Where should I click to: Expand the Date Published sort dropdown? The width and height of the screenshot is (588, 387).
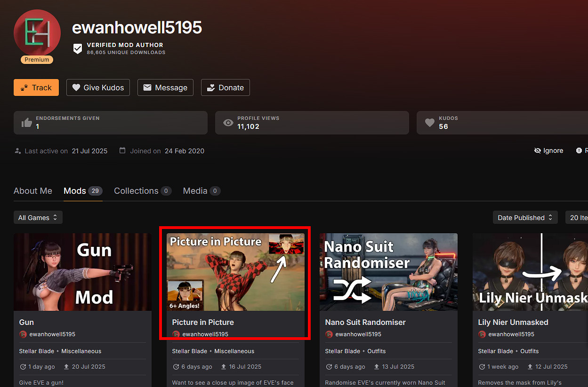point(525,218)
